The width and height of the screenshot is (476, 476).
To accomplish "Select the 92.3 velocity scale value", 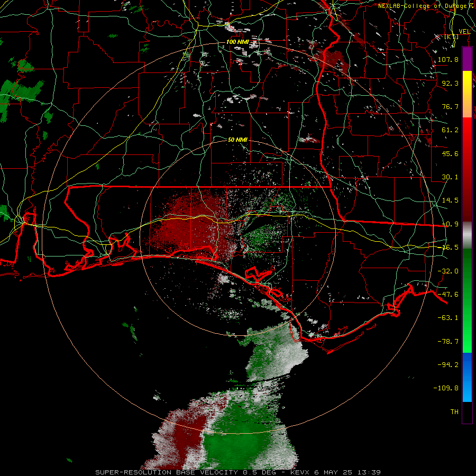I will pos(450,83).
